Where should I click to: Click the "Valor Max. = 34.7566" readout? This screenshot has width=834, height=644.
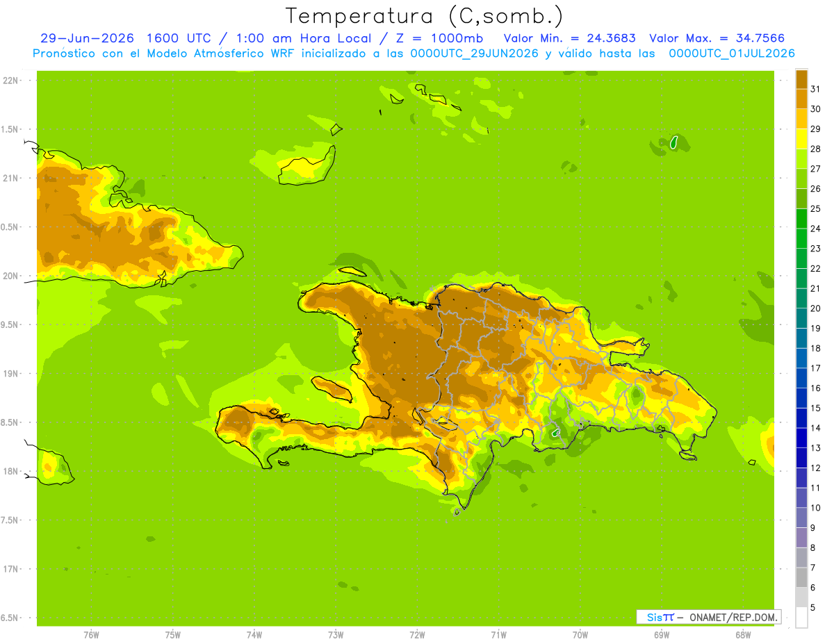717,38
